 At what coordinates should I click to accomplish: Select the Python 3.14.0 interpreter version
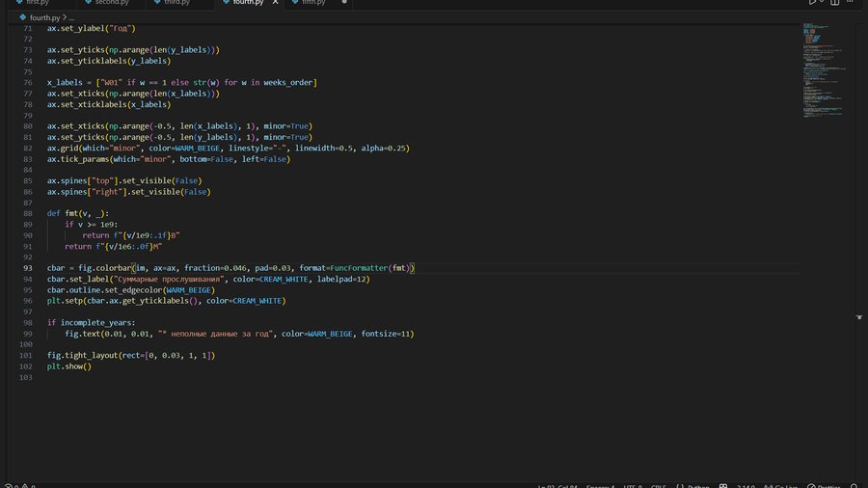pos(744,486)
